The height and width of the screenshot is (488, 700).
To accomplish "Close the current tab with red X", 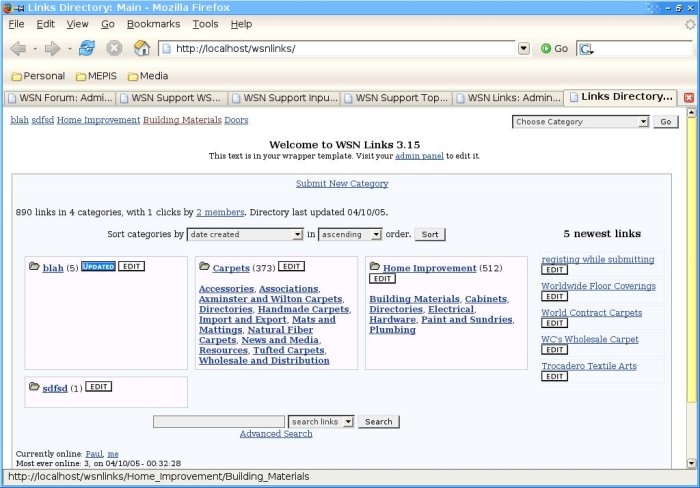I will click(x=688, y=98).
